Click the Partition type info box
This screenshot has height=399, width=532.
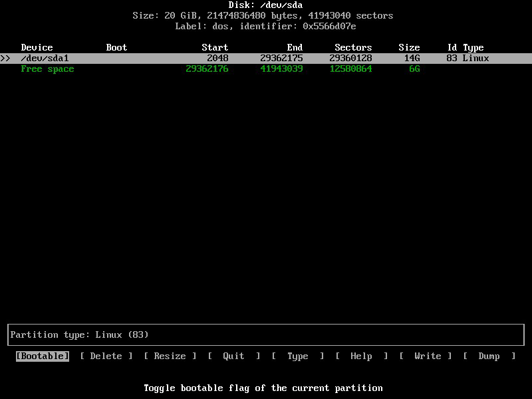click(x=266, y=335)
